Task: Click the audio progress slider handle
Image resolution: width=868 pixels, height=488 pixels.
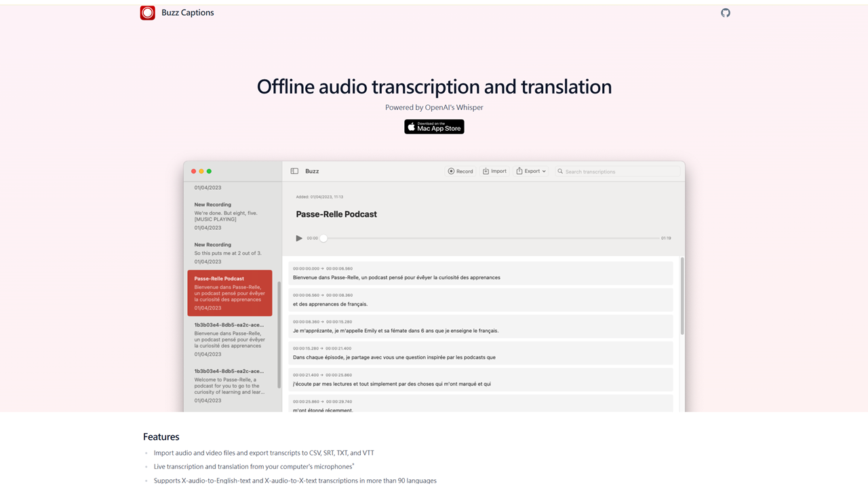Action: pyautogui.click(x=323, y=239)
